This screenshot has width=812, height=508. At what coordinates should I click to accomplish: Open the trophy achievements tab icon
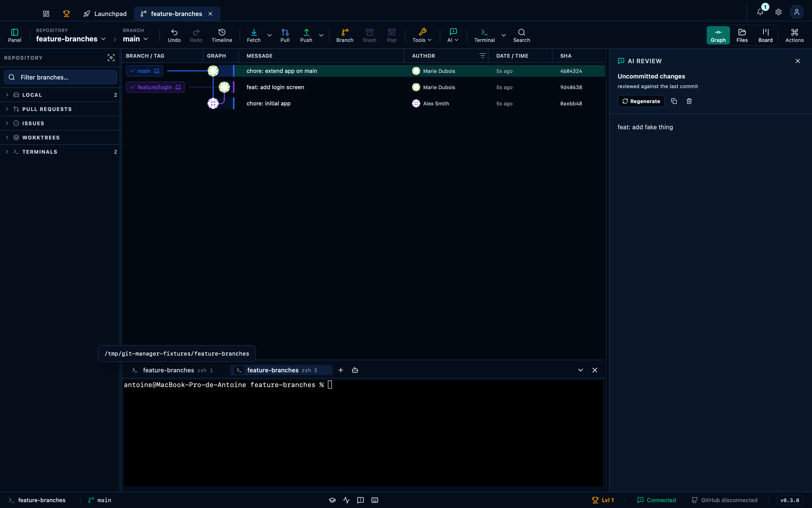(x=66, y=14)
